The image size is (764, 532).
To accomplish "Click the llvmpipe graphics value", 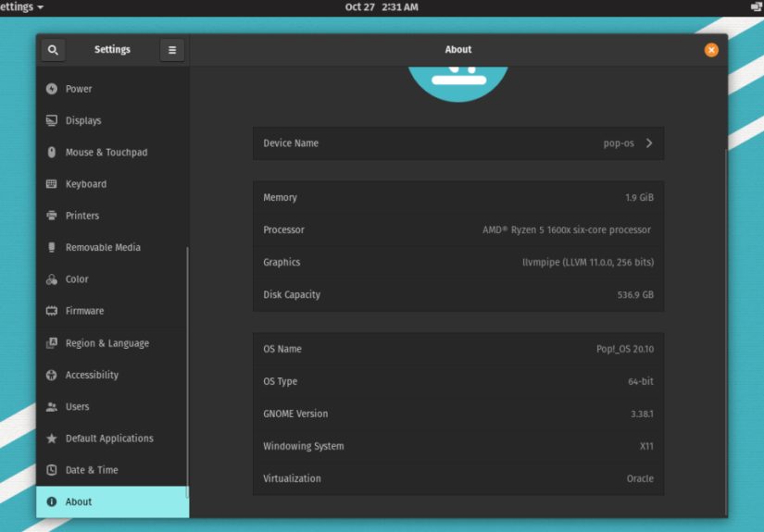I will point(588,262).
